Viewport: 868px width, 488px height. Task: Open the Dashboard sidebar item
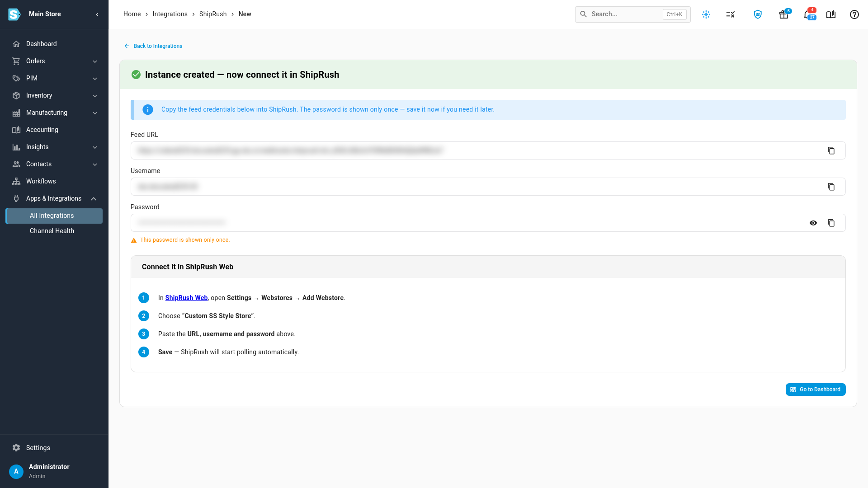54,44
